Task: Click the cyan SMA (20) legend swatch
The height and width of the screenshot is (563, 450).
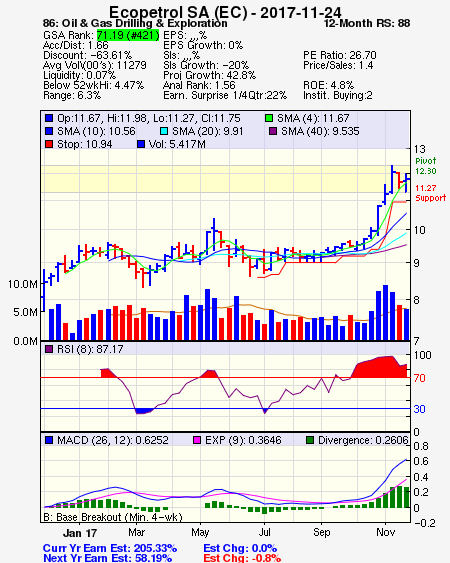Action: tap(164, 131)
